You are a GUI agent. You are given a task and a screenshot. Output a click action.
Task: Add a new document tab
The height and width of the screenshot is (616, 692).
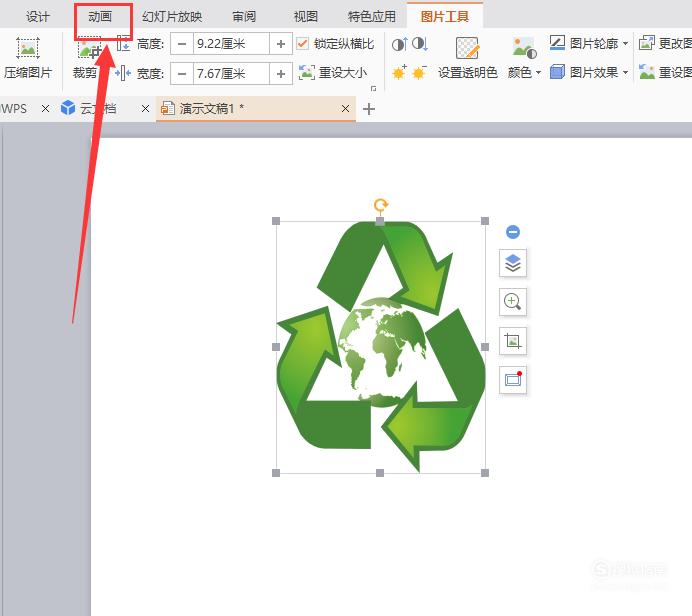pyautogui.click(x=369, y=109)
